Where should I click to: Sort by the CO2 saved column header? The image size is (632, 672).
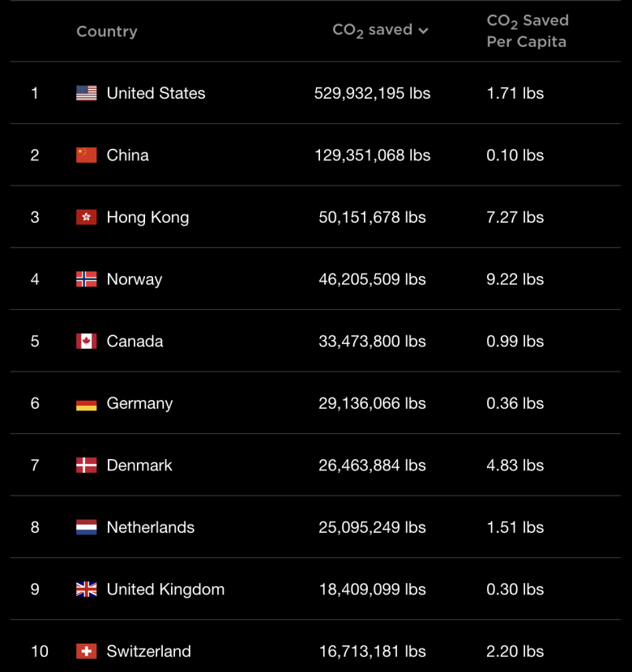372,30
